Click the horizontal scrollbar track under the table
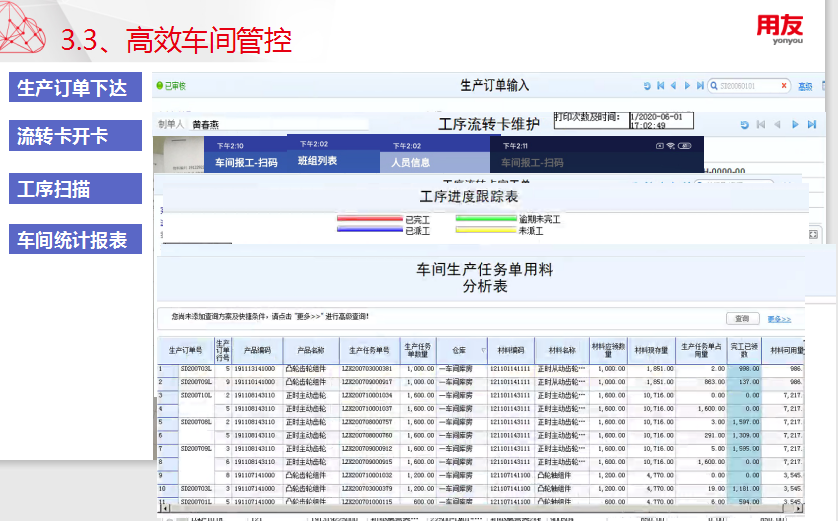 (480, 509)
